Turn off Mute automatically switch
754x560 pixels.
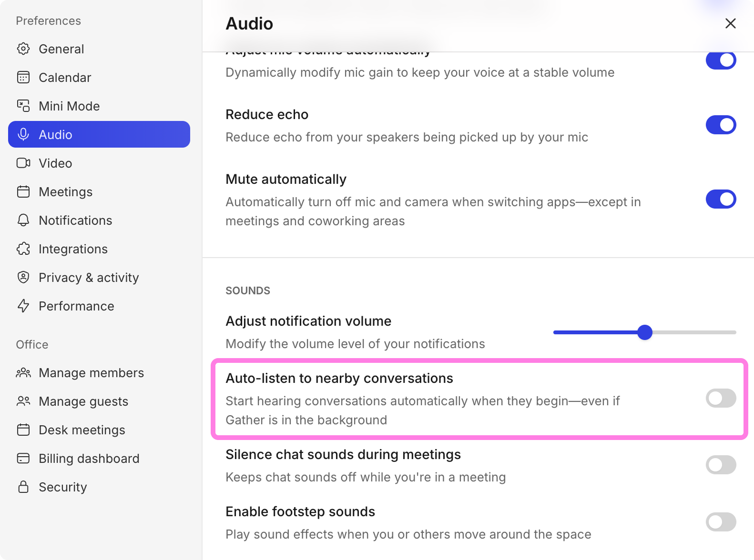point(721,199)
